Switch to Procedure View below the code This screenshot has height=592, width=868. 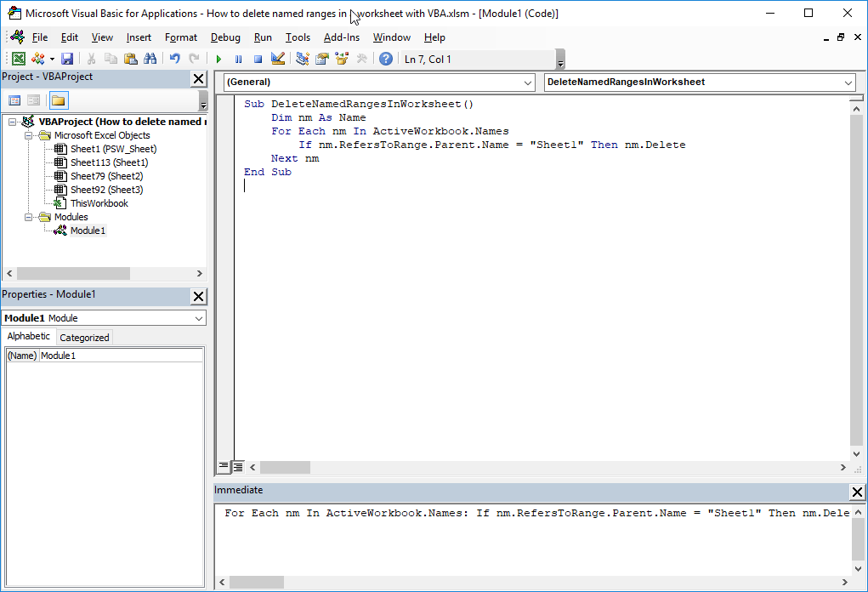[224, 467]
